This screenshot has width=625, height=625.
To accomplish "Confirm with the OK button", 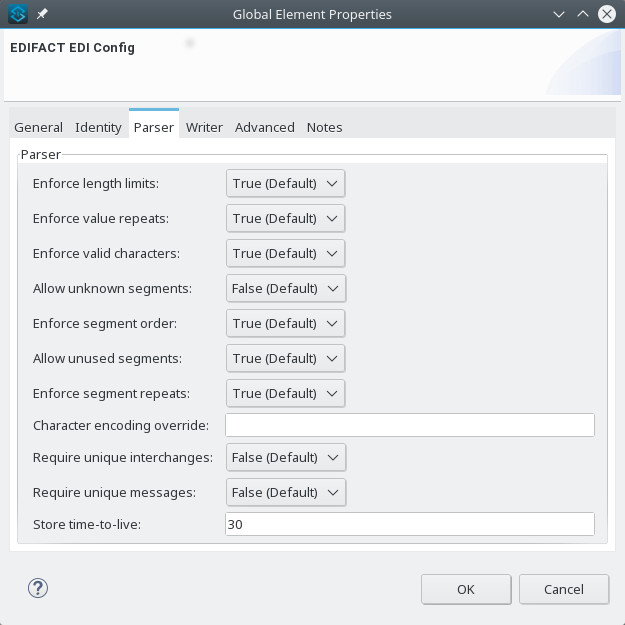I will click(466, 589).
